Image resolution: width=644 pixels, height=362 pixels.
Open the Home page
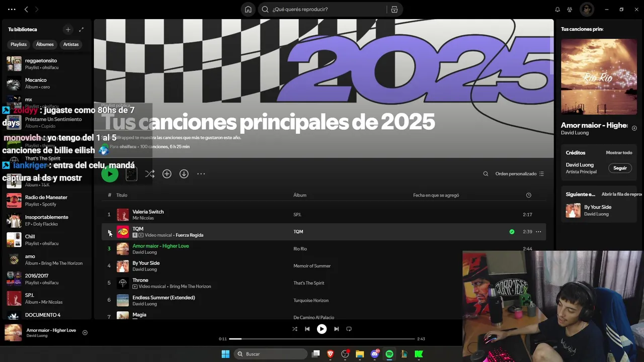point(248,9)
